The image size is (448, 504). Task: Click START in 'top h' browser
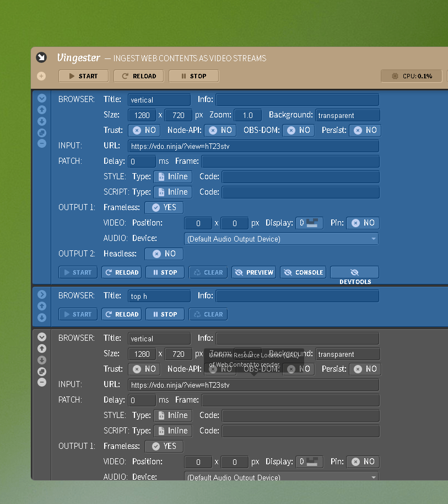78,314
